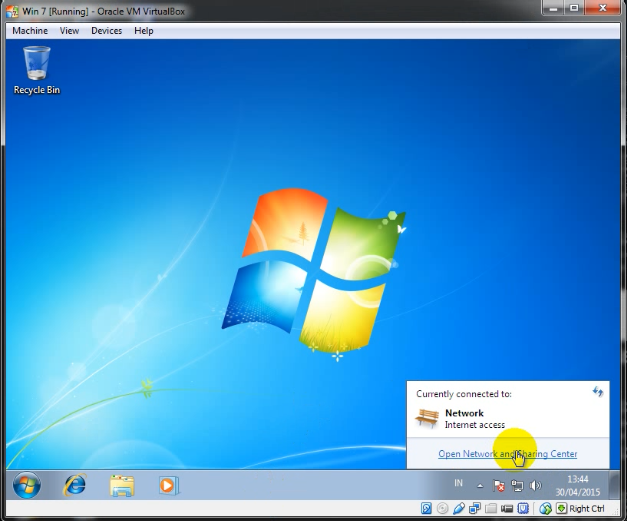Image resolution: width=627 pixels, height=521 pixels.
Task: Click the VirtualBox virtualization chip indicator
Action: coord(523,509)
